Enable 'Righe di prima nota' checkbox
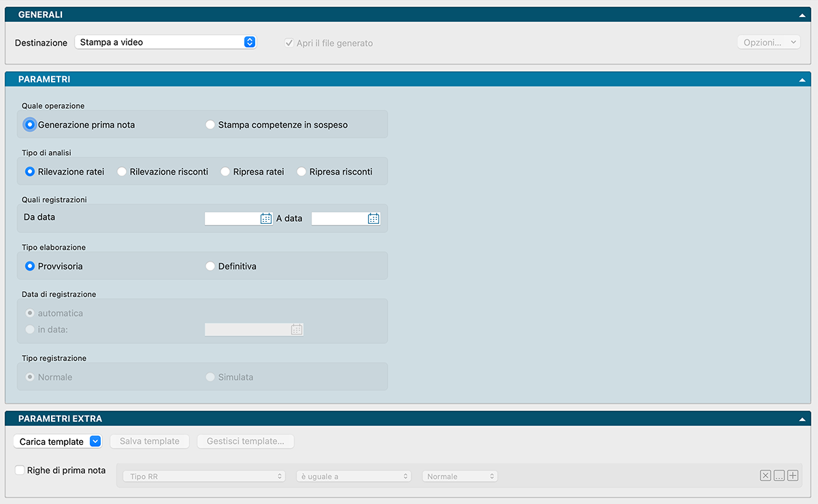This screenshot has width=818, height=504. point(20,470)
